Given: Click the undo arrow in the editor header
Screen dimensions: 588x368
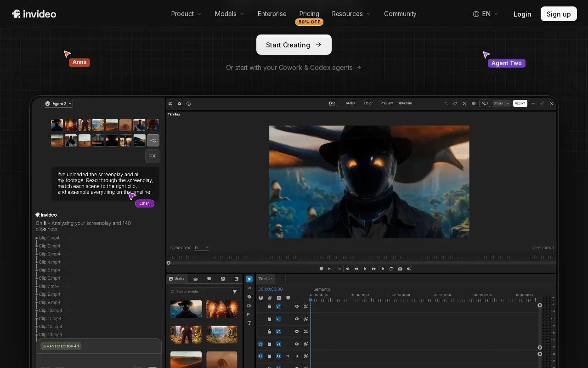Looking at the screenshot, I should (446, 103).
